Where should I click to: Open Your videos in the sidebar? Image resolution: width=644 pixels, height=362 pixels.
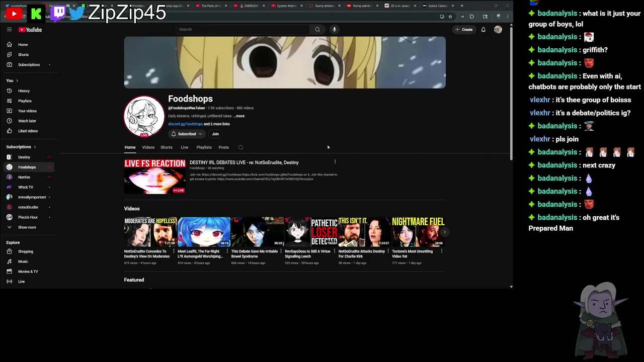point(29,111)
